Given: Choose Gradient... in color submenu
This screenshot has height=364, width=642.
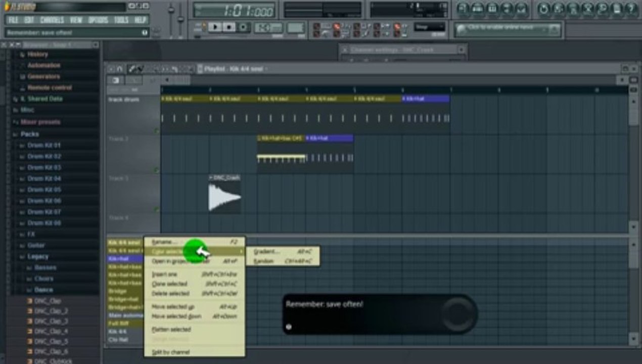Looking at the screenshot, I should tap(283, 251).
